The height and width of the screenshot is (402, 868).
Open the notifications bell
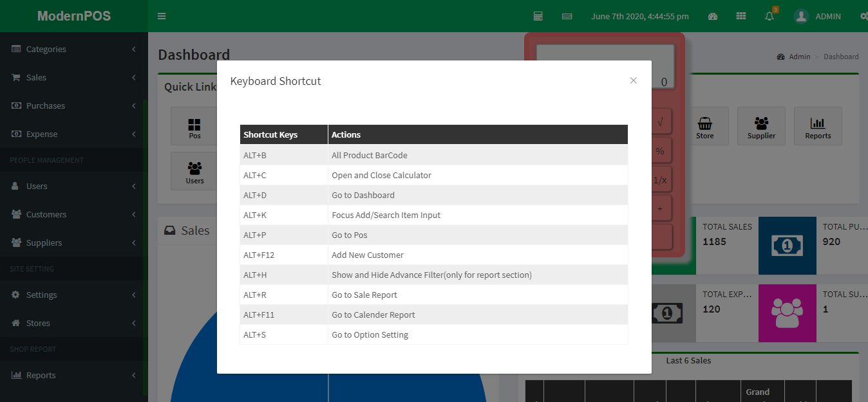pyautogui.click(x=769, y=17)
